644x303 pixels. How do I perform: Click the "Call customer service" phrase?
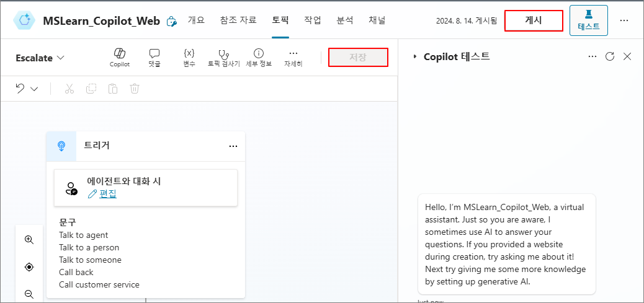[x=99, y=284]
